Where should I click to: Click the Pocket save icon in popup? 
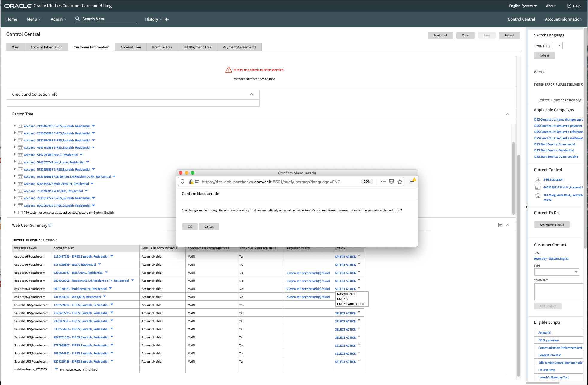(392, 182)
